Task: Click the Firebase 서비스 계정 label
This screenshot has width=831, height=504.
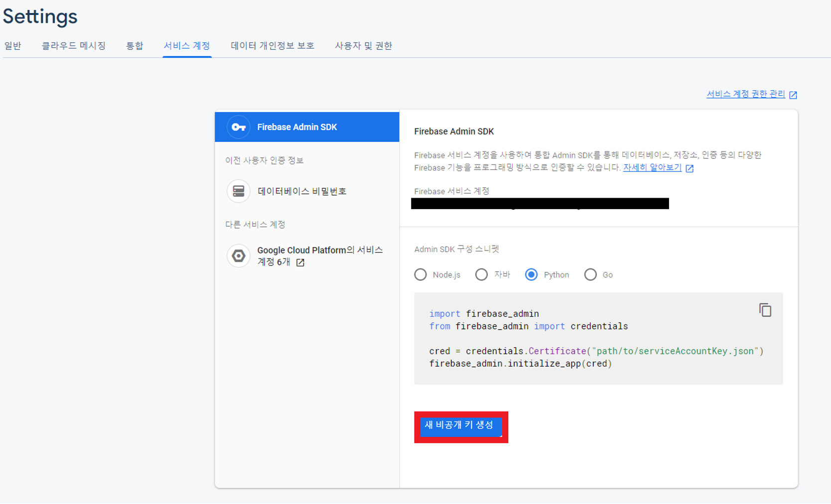Action: (451, 191)
